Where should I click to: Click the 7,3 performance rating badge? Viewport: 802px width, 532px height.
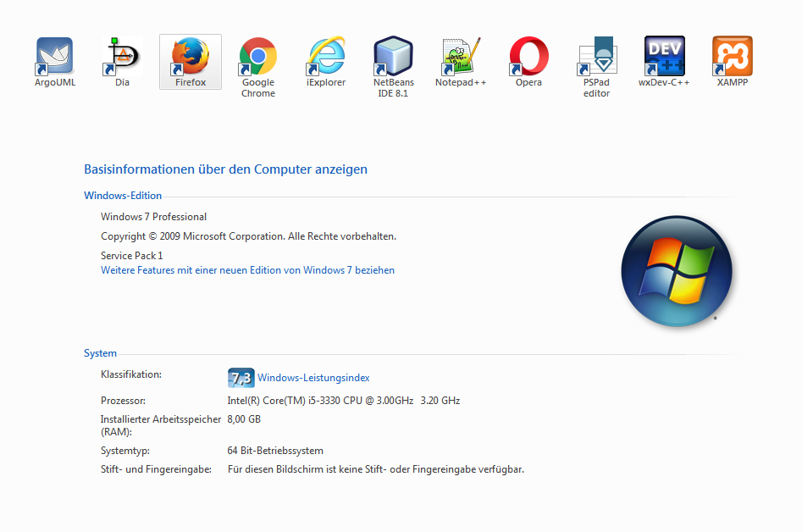click(241, 378)
